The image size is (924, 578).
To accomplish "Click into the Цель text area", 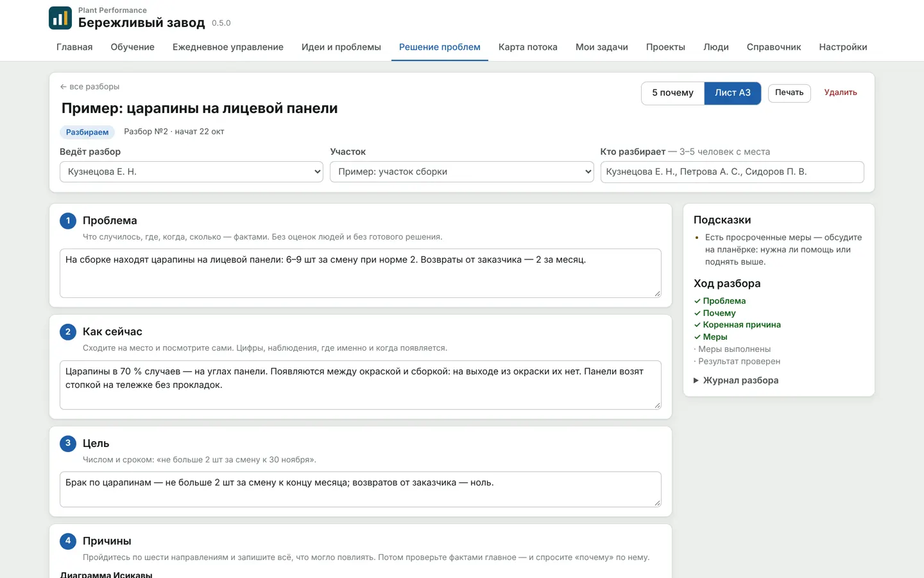I will 361,489.
